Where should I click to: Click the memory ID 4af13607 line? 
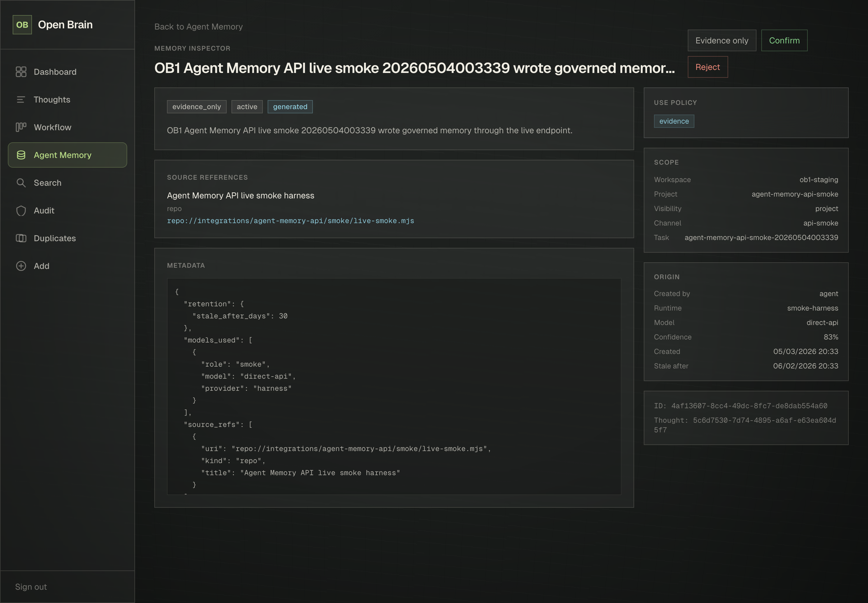(x=740, y=406)
